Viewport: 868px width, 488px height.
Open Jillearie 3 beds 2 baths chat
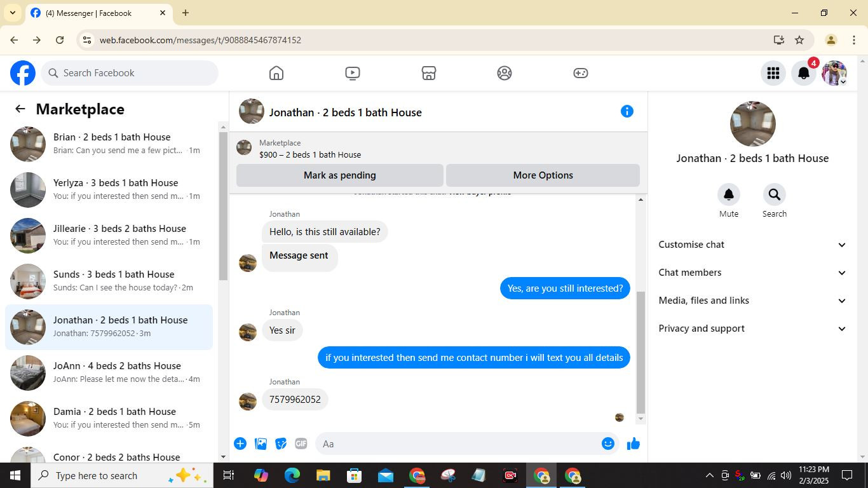tap(109, 236)
